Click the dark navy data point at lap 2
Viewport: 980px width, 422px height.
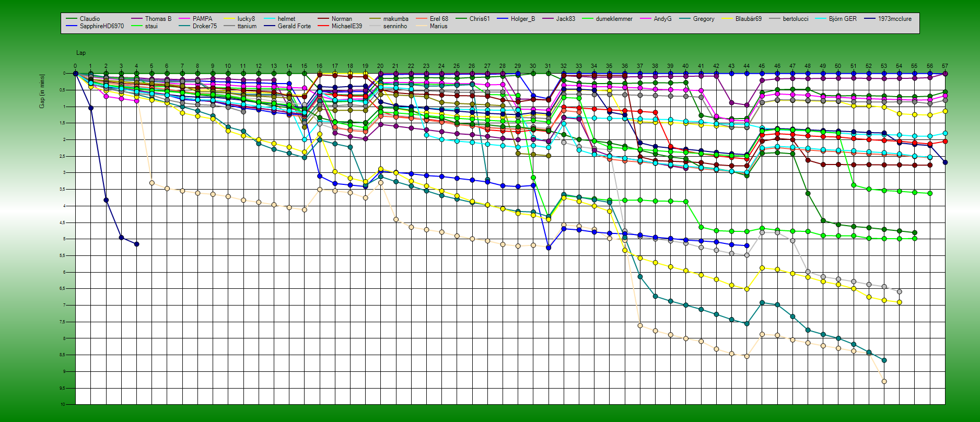(x=106, y=200)
